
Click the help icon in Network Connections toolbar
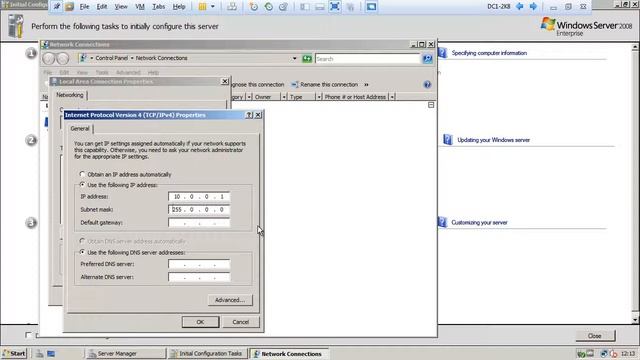click(x=427, y=84)
